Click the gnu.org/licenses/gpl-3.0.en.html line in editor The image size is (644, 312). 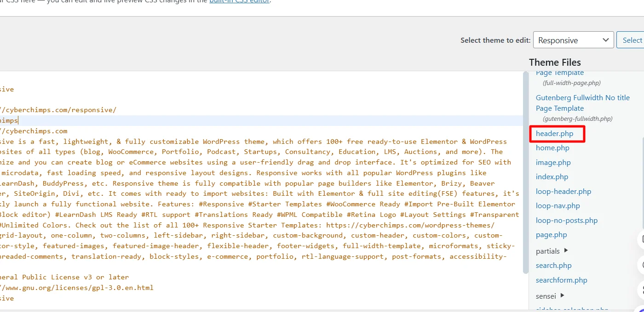click(x=77, y=288)
